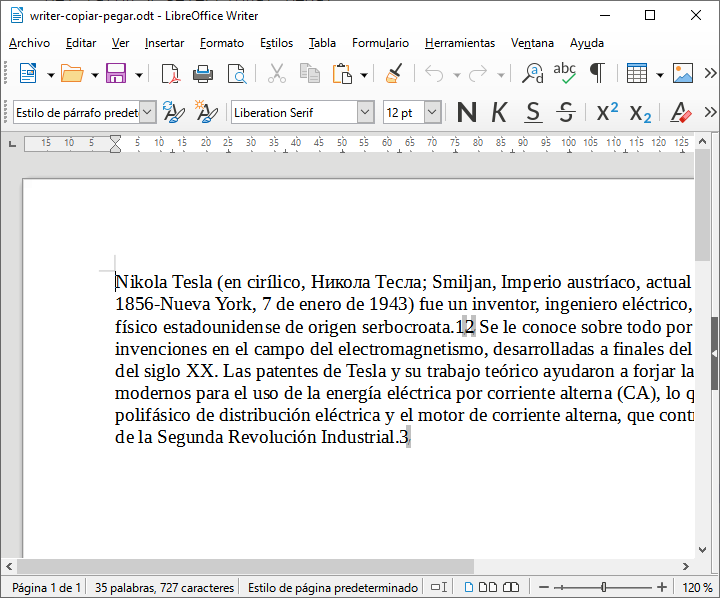Click Estilo de página predeterminado in status bar

[x=332, y=587]
